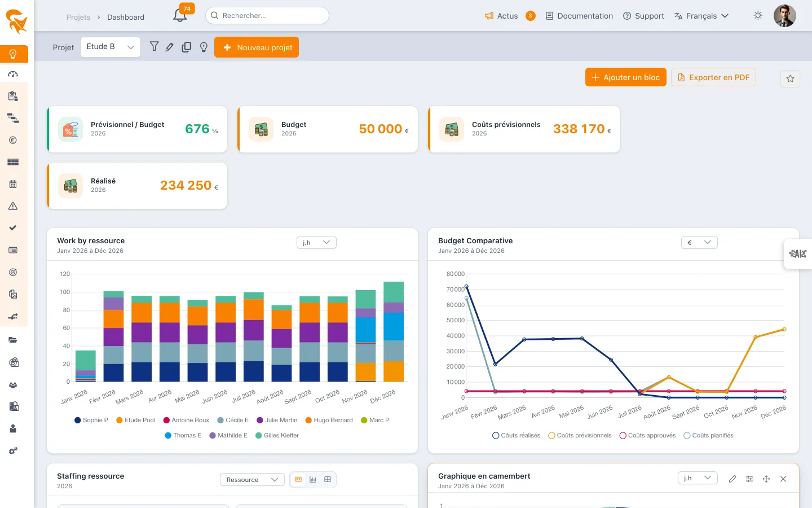Viewport: 812px width, 508px height.
Task: Open the settings gears icon in the sidebar
Action: 13,451
